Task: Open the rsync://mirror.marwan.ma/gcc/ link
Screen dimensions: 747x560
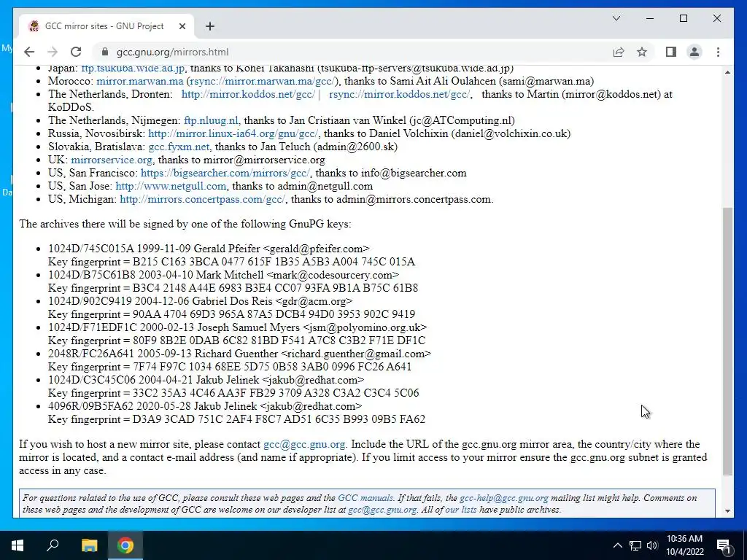Action: (x=263, y=81)
